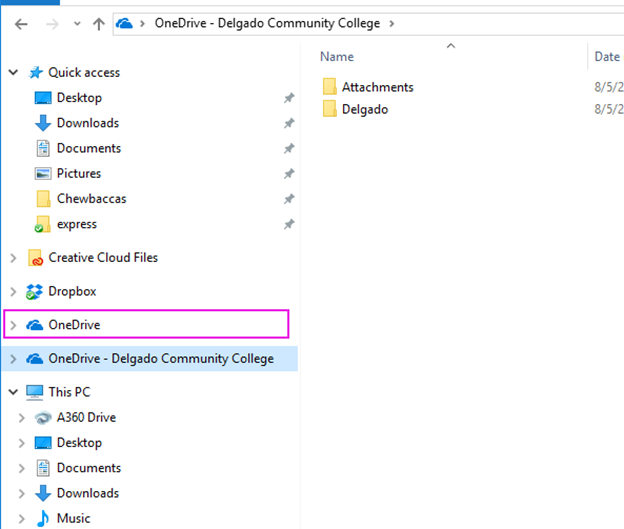The image size is (624, 529).
Task: Click the pin icon next to express
Action: 289,224
